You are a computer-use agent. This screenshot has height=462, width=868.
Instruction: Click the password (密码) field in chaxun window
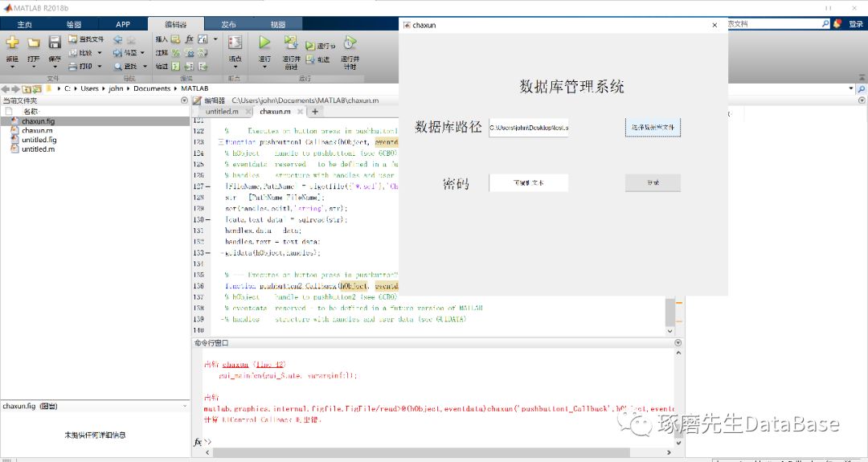pos(529,182)
